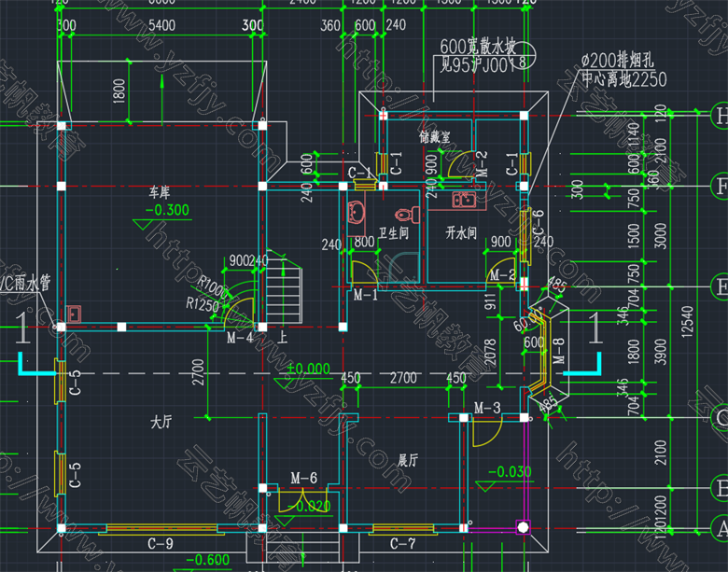Select the 车库 room label
Screen dimensions: 728x572
click(160, 191)
